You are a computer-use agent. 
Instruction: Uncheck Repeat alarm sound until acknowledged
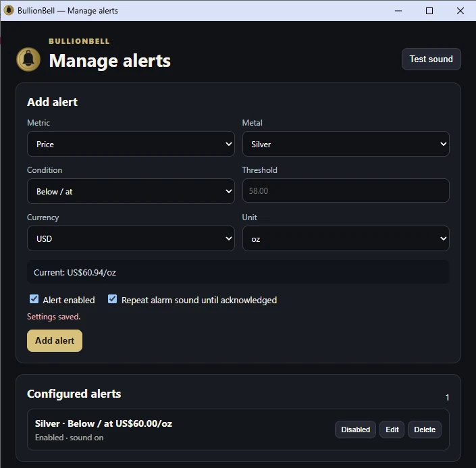[x=112, y=299]
